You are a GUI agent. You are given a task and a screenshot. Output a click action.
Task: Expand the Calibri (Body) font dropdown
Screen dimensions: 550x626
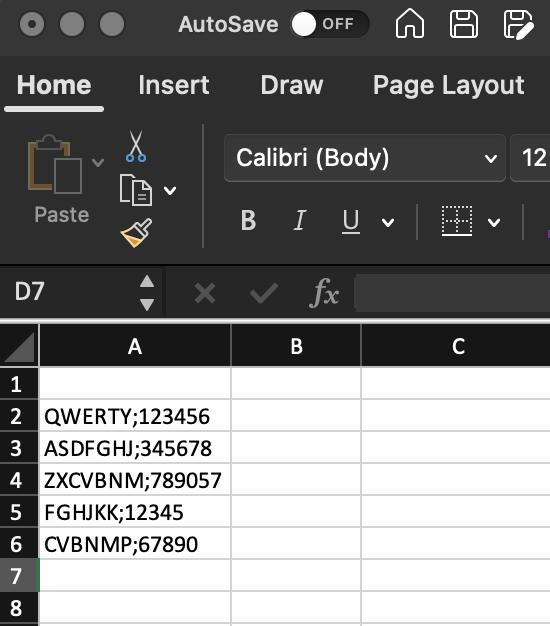[491, 158]
